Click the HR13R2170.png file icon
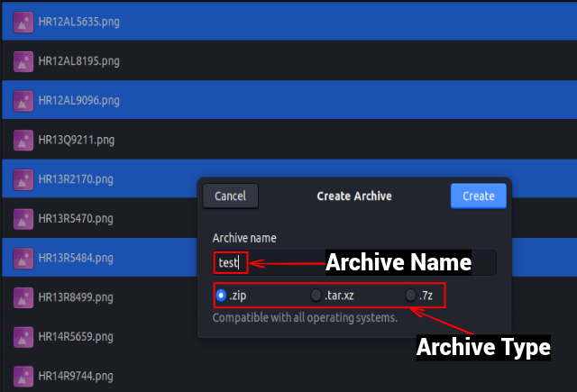The width and height of the screenshot is (577, 392). pyautogui.click(x=23, y=179)
